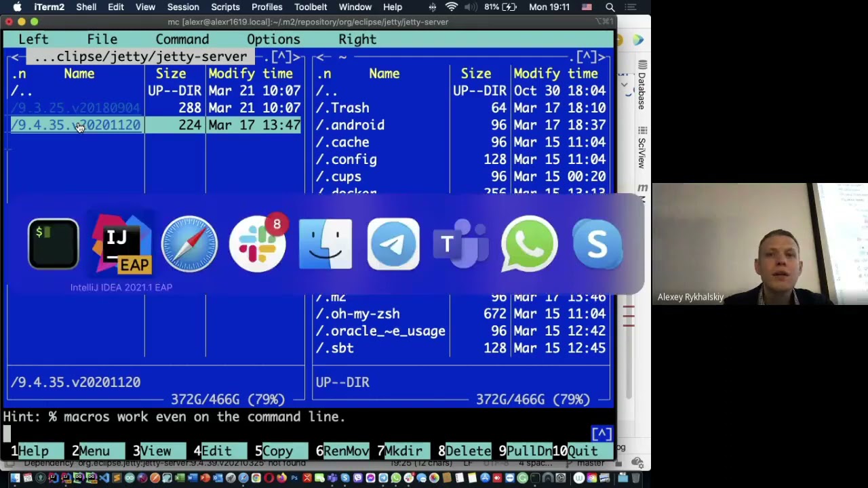Click the 1Help function key button
The width and height of the screenshot is (868, 488).
coord(33,451)
